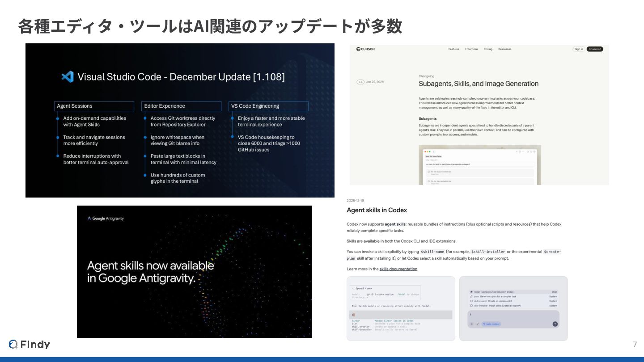Click "Use hundreds of custom glyphs" bullet
Screen dimensions: 644x362
click(x=178, y=178)
